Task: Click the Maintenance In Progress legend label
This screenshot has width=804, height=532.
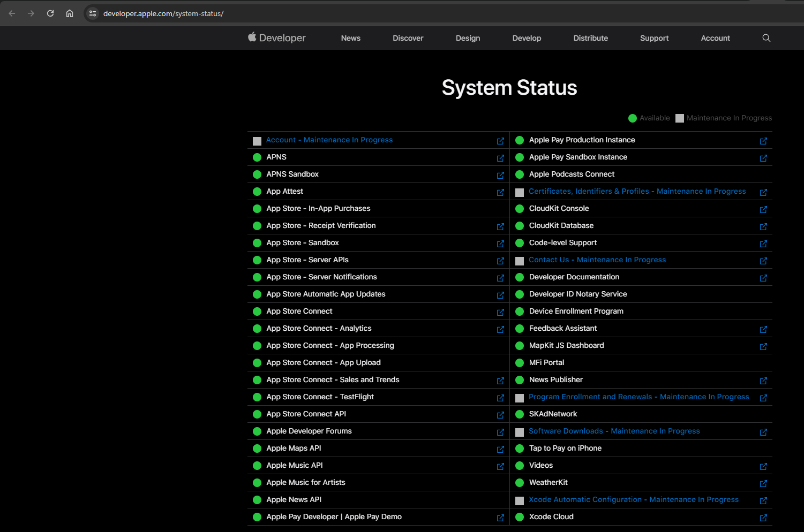Action: pos(729,118)
